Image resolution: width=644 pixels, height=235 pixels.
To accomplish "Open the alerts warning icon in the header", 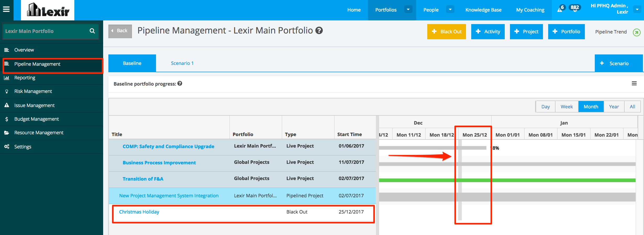I will pos(559,10).
